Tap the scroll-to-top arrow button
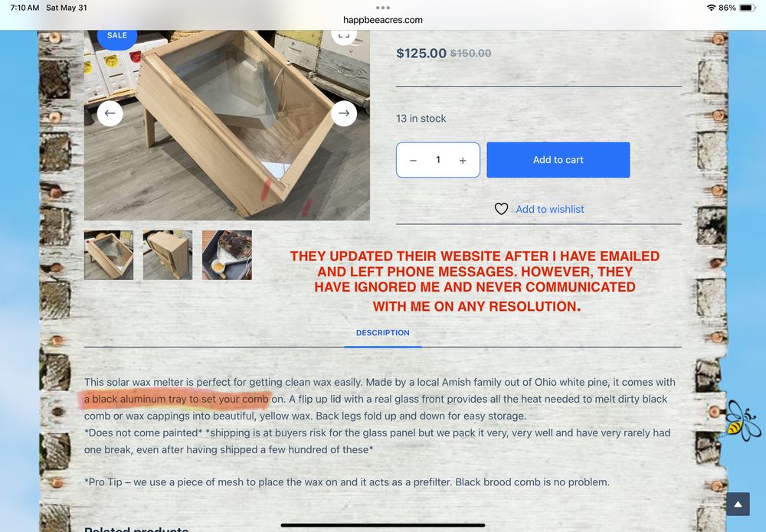766x532 pixels. [x=738, y=504]
